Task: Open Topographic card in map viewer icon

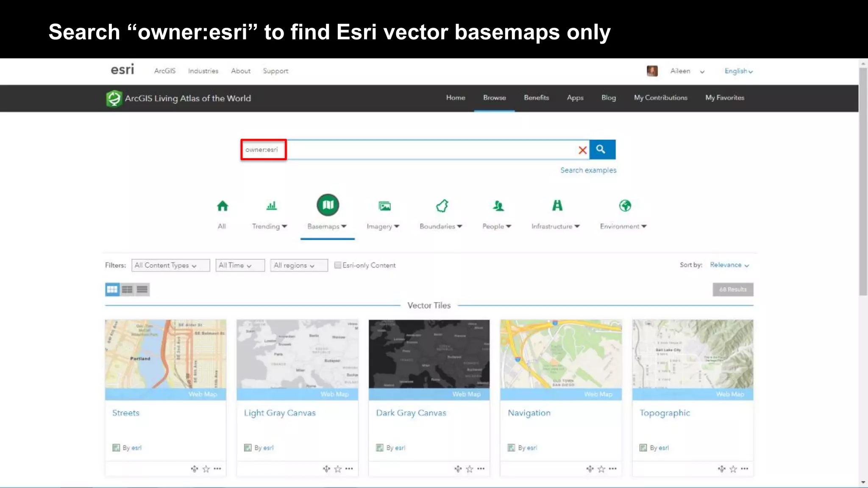Action: tap(722, 469)
